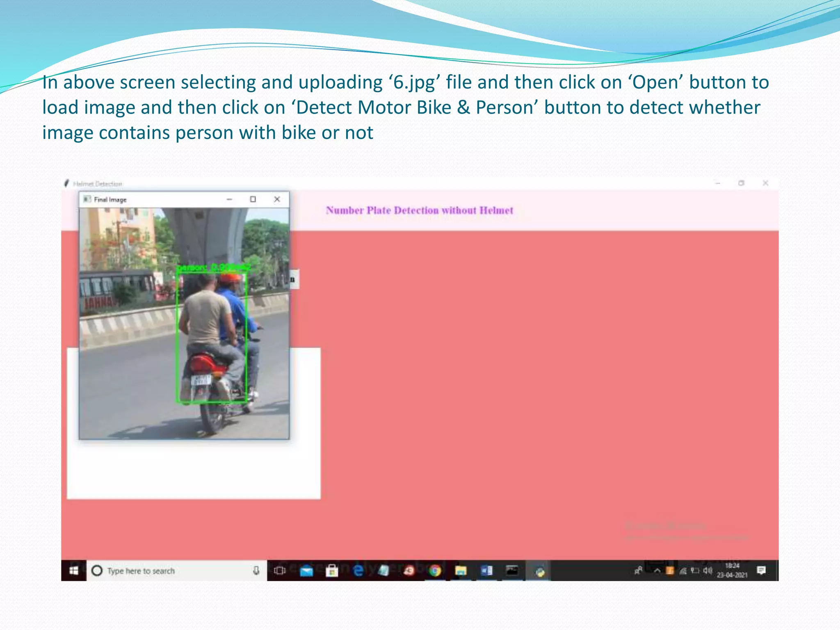Launch the Mail app from taskbar
The width and height of the screenshot is (840, 630).
pyautogui.click(x=306, y=571)
